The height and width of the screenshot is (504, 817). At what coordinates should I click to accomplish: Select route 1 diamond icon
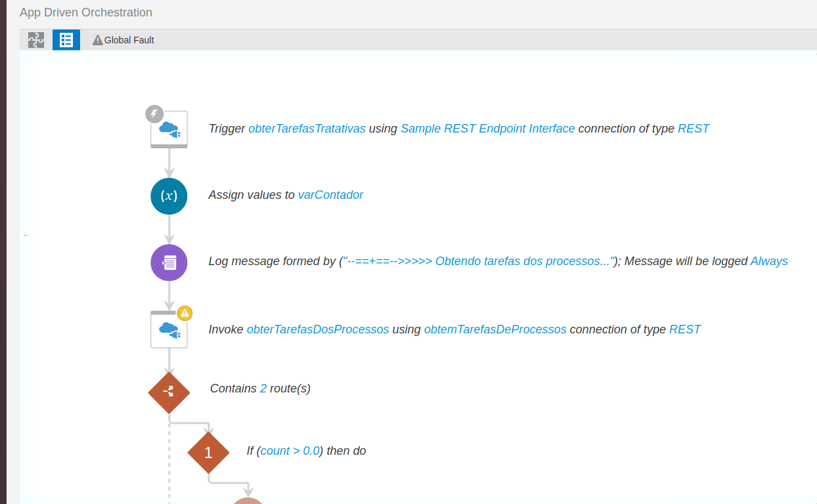pyautogui.click(x=209, y=453)
